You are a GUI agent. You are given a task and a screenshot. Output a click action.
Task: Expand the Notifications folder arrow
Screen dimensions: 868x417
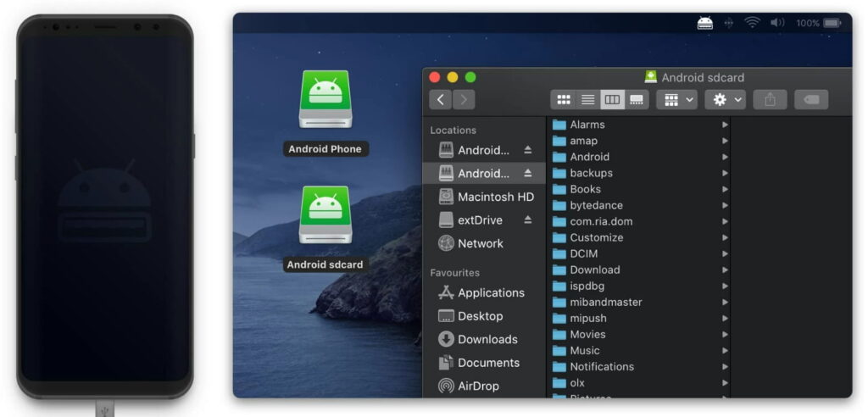(725, 367)
